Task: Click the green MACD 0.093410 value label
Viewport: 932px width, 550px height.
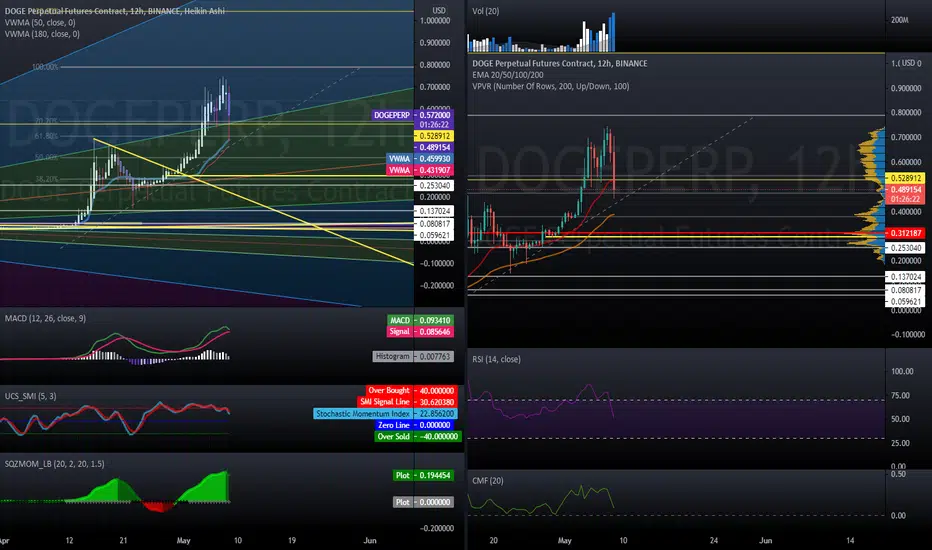Action: point(420,320)
